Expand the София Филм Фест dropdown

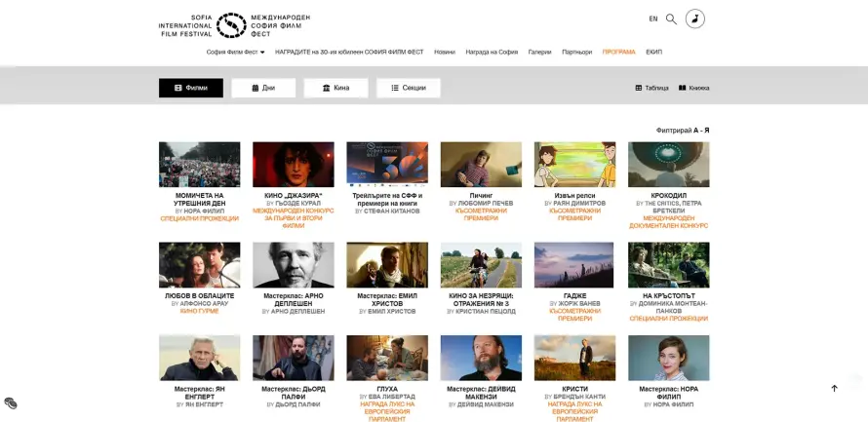tap(235, 52)
